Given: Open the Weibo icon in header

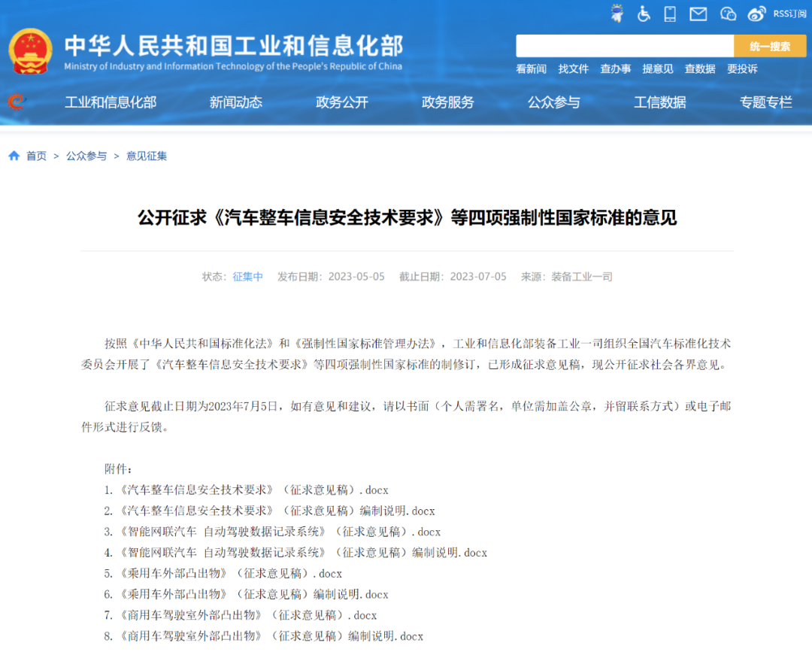Looking at the screenshot, I should 756,14.
